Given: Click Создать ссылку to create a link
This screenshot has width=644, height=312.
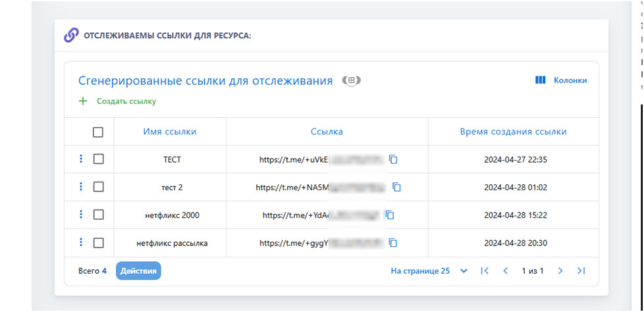Looking at the screenshot, I should pos(119,101).
